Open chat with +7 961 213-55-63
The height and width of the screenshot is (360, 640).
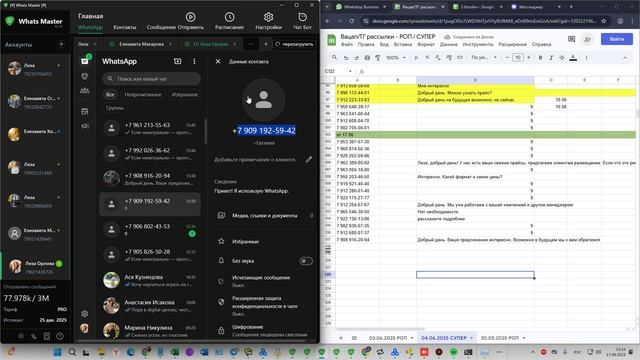pyautogui.click(x=150, y=128)
